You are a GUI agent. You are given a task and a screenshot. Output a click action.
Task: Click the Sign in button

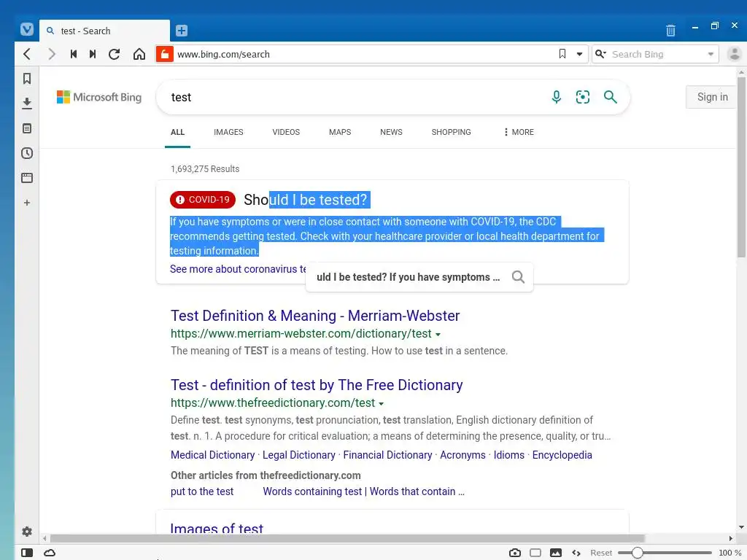[x=712, y=97]
